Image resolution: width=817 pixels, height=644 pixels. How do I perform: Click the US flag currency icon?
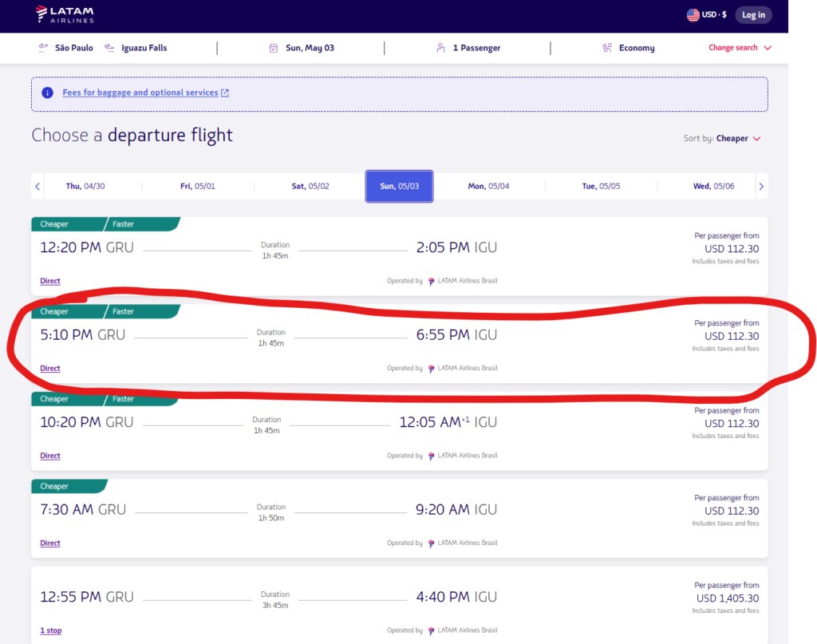pos(693,15)
